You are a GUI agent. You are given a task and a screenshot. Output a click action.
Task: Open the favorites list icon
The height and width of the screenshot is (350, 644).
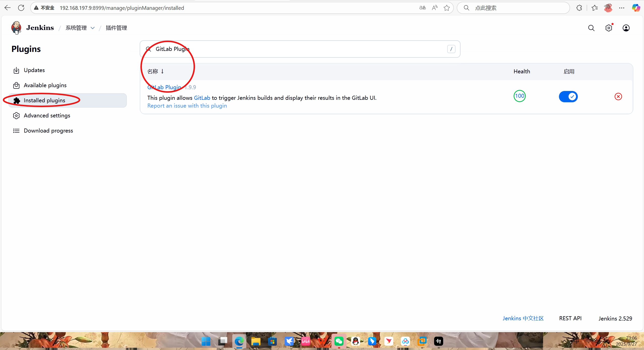coord(595,8)
